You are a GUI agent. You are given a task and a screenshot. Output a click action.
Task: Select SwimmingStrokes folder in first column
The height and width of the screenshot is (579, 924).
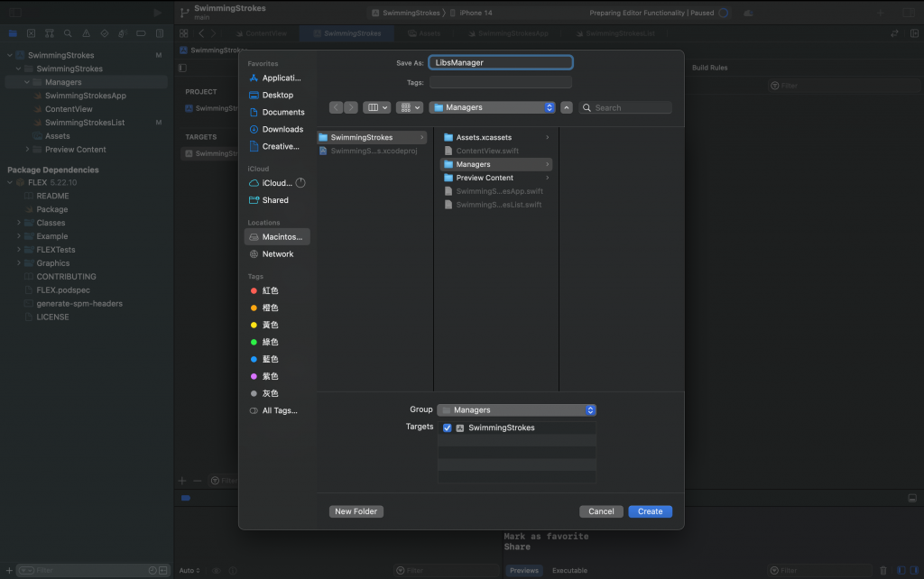(x=372, y=137)
